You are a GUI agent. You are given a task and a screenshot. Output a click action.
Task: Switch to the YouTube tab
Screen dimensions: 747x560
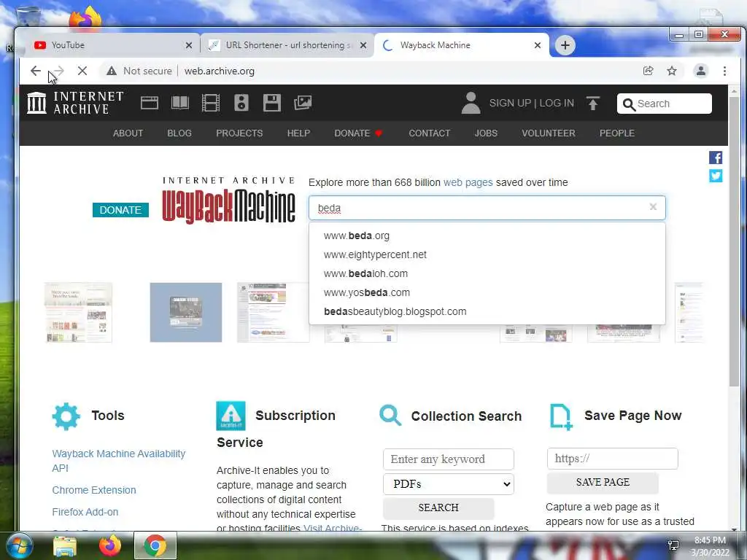[109, 45]
